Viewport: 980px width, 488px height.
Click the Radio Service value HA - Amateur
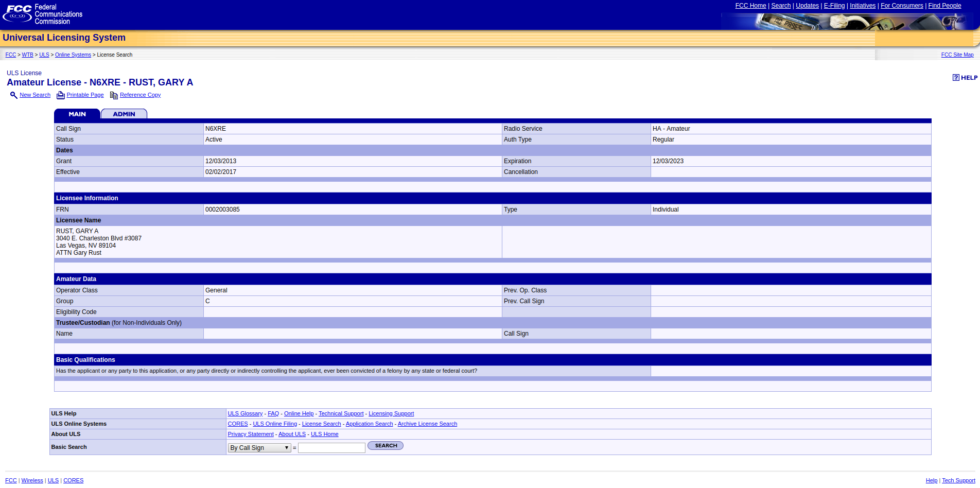(x=671, y=129)
